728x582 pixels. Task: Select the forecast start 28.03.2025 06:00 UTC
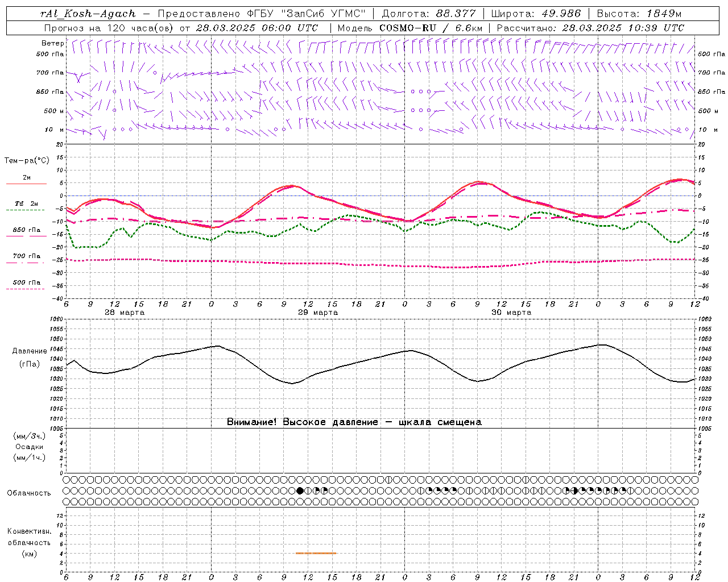click(x=257, y=27)
